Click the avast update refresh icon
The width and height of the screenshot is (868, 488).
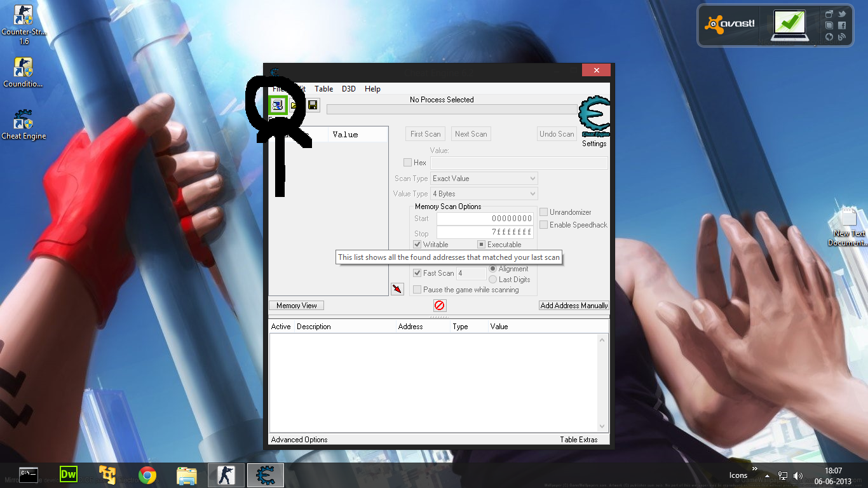tap(829, 37)
